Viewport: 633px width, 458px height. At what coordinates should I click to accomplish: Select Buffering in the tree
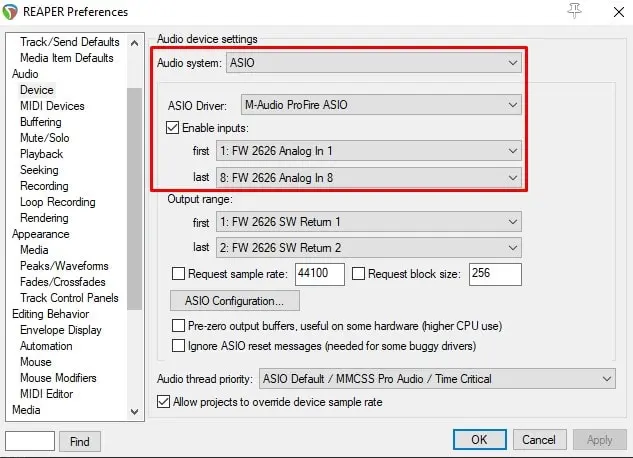point(41,122)
